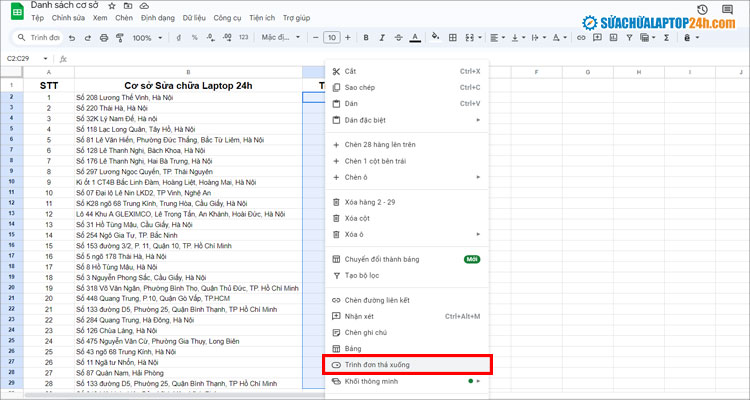The image size is (750, 400).
Task: Click the Print icon in toolbar
Action: click(x=105, y=38)
